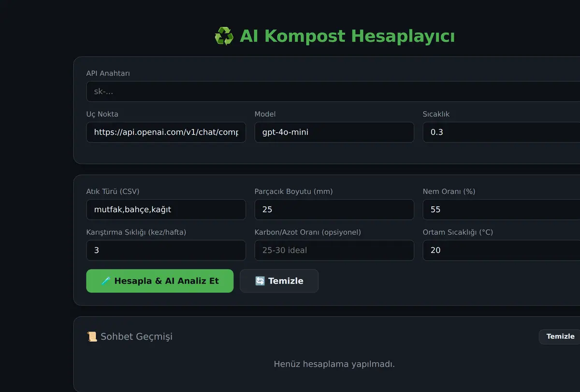Click the 'Henüz hesaplama yapılmadı.' message
This screenshot has width=580, height=392.
pos(334,363)
